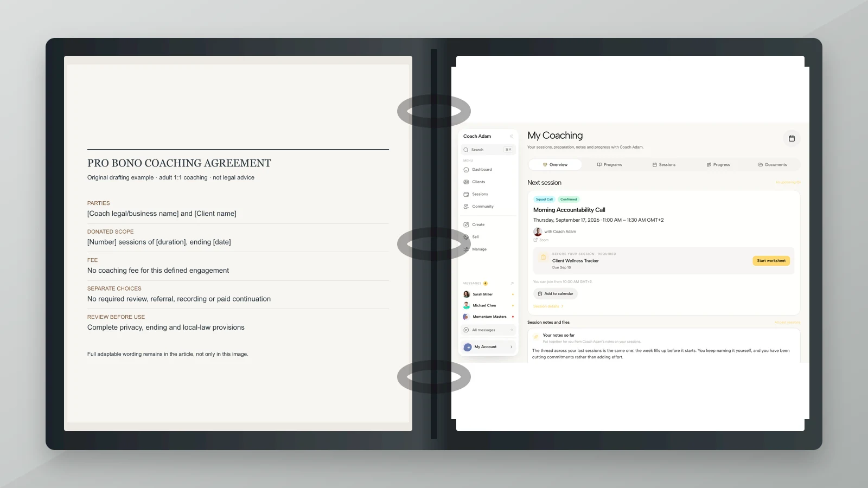Click the Create pencil icon

coord(466,224)
